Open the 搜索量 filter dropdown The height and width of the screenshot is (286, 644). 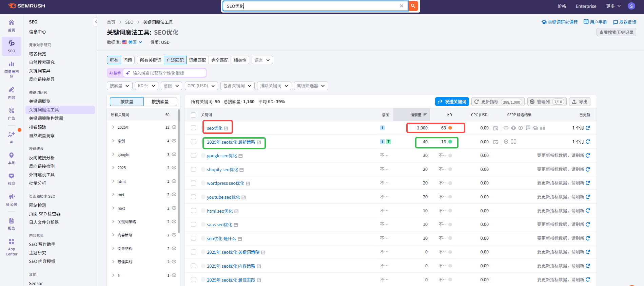tap(119, 86)
